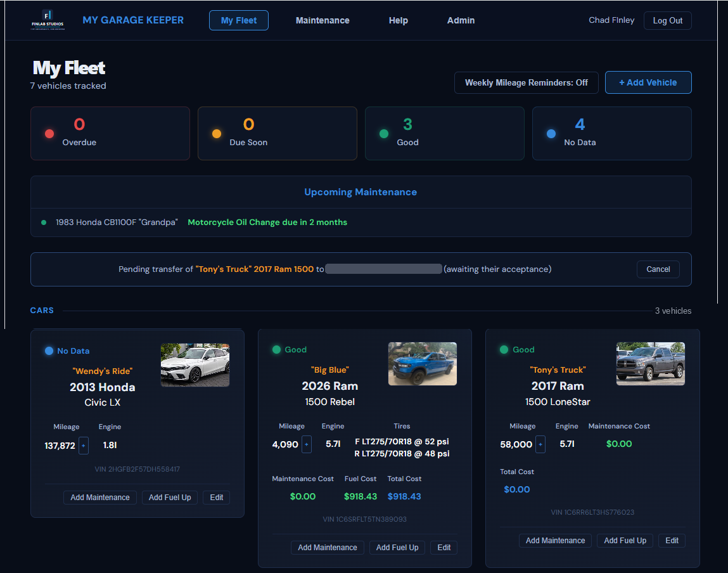
Task: Select the Overdue status card
Action: [x=110, y=134]
